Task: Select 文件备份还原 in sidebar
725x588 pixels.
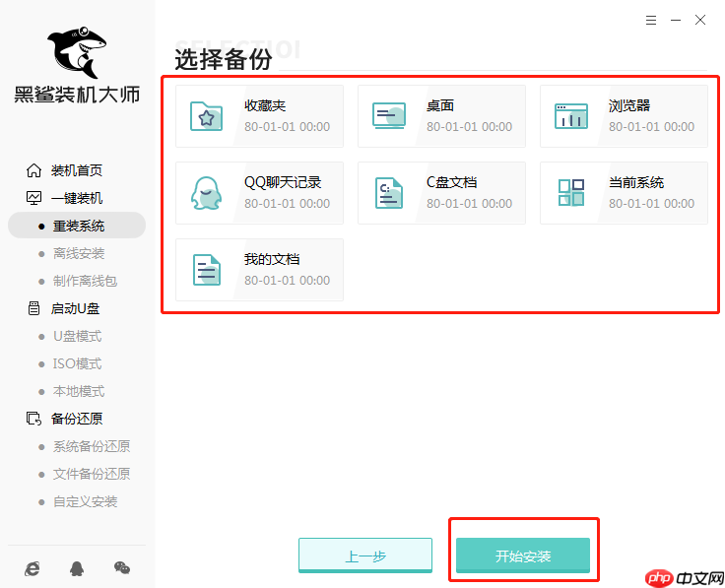Action: (x=92, y=475)
